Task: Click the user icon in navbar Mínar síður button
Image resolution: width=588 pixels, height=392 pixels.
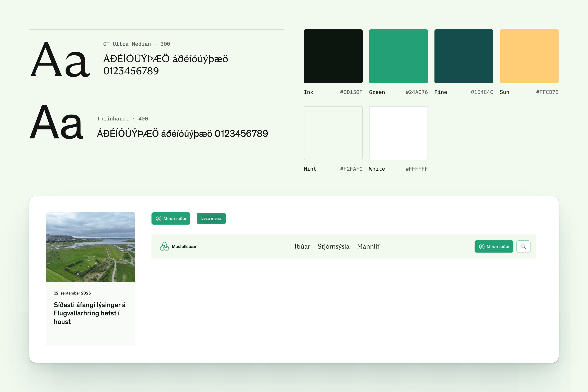Action: click(482, 246)
